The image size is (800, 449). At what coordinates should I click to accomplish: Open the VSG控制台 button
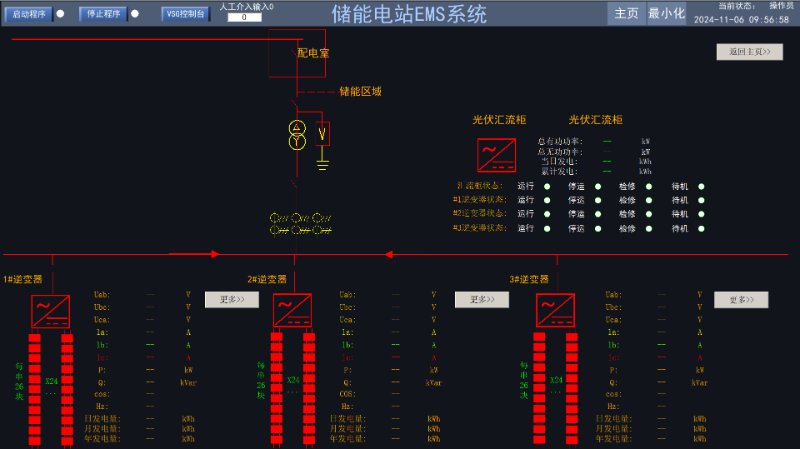pyautogui.click(x=185, y=14)
